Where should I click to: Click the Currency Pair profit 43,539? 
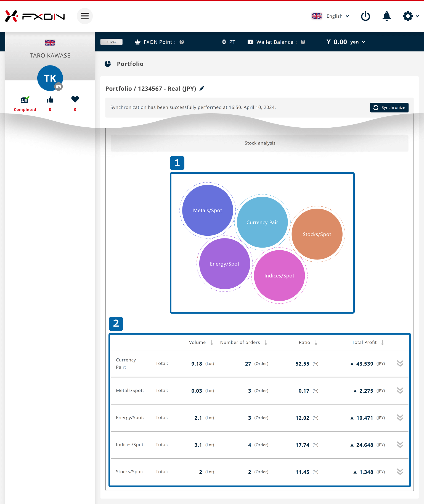(x=365, y=364)
